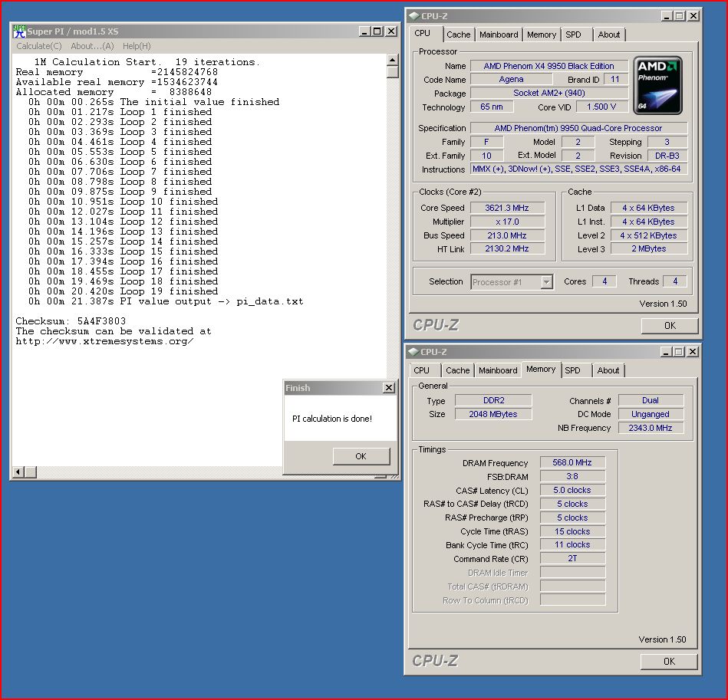Click the AMD Phenom processor logo
This screenshot has width=728, height=700.
657,86
